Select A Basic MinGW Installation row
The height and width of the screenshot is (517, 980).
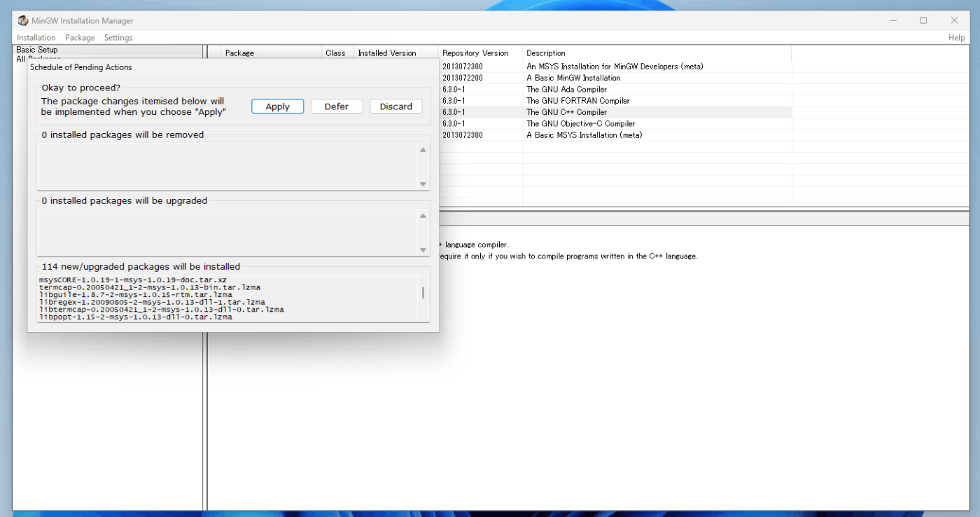pos(615,78)
